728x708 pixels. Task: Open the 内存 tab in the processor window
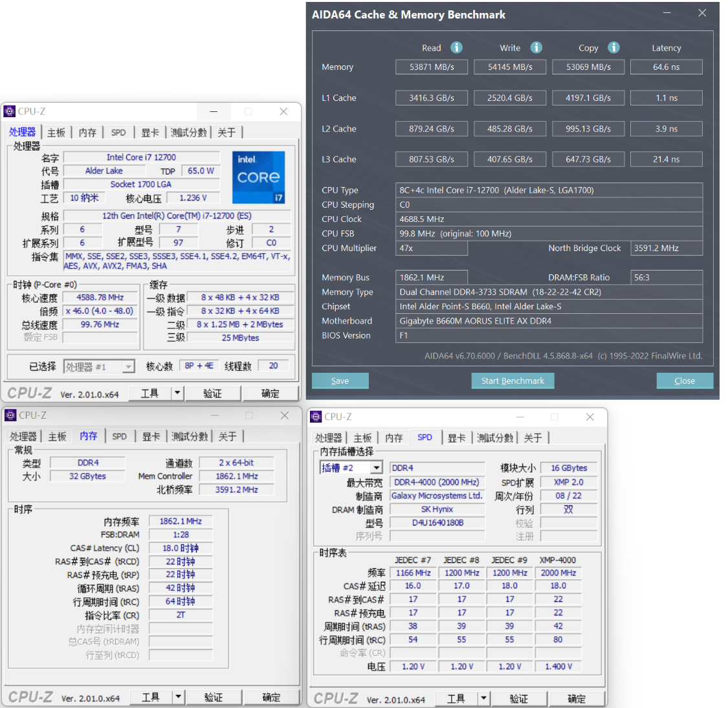click(87, 133)
